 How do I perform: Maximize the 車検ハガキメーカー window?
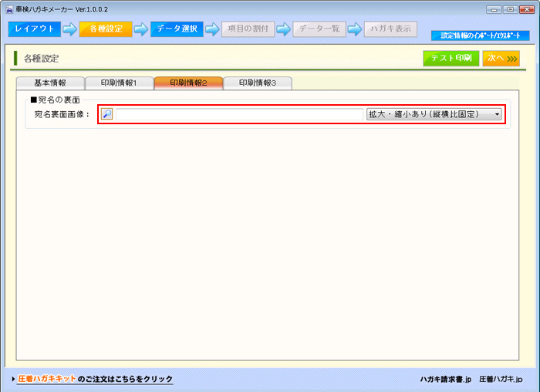pyautogui.click(x=511, y=9)
